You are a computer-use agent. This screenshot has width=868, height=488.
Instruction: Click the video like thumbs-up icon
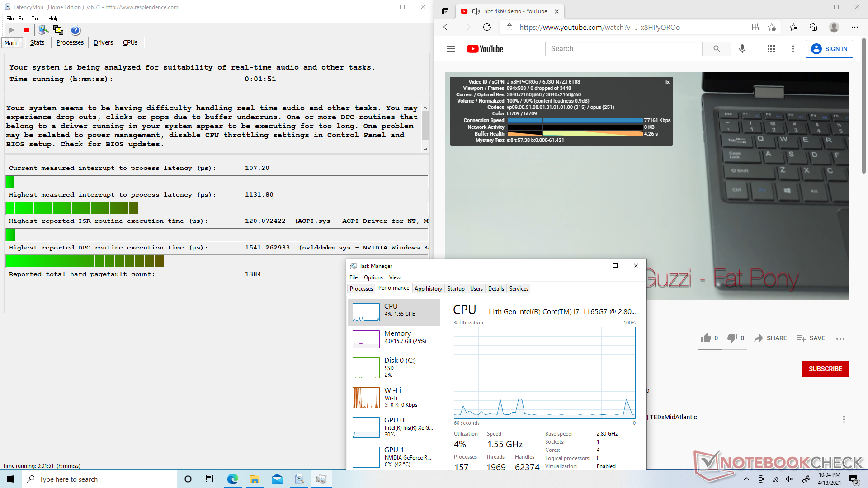pyautogui.click(x=706, y=338)
